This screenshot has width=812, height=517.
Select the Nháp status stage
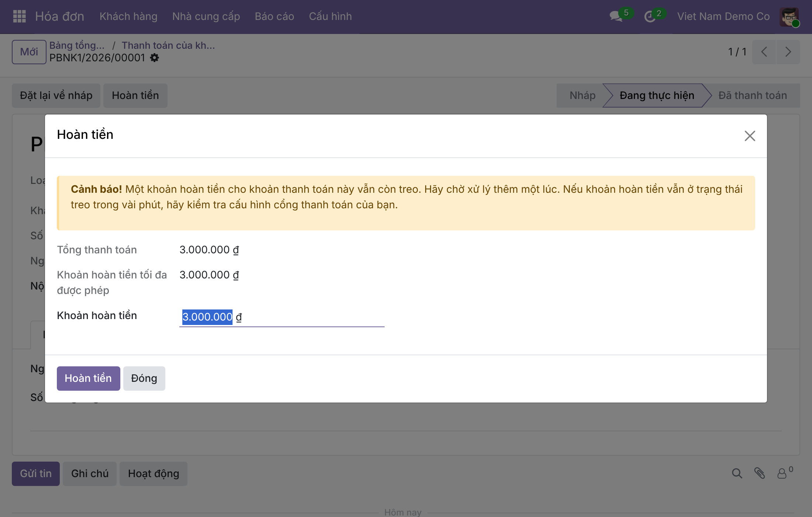click(x=582, y=96)
